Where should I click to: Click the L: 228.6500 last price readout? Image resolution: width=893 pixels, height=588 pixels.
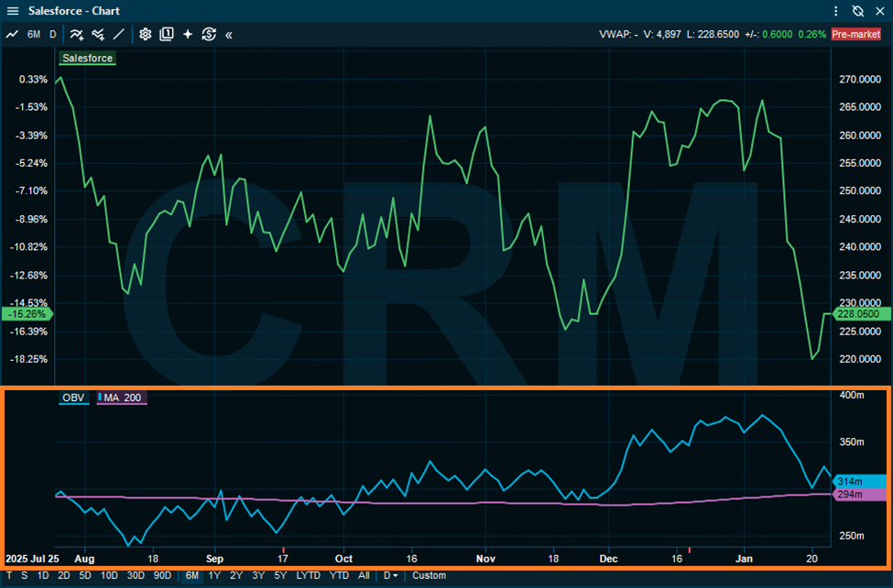(x=713, y=34)
